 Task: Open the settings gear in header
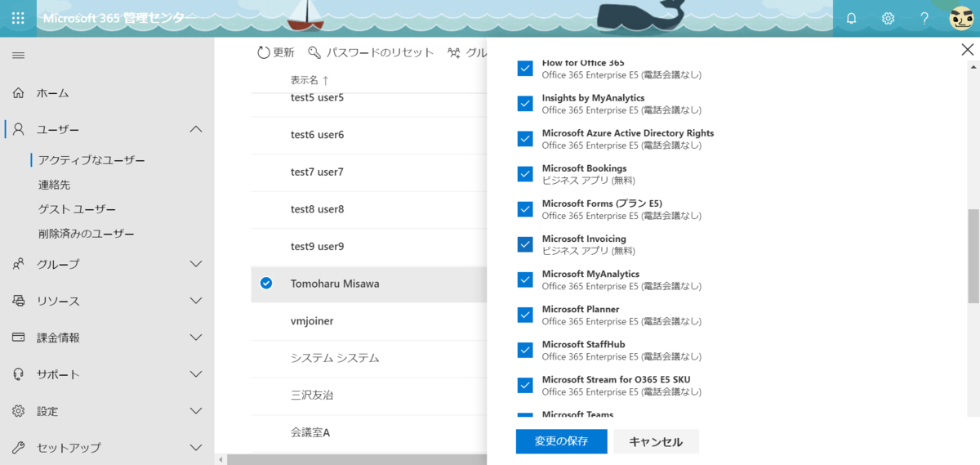coord(888,18)
